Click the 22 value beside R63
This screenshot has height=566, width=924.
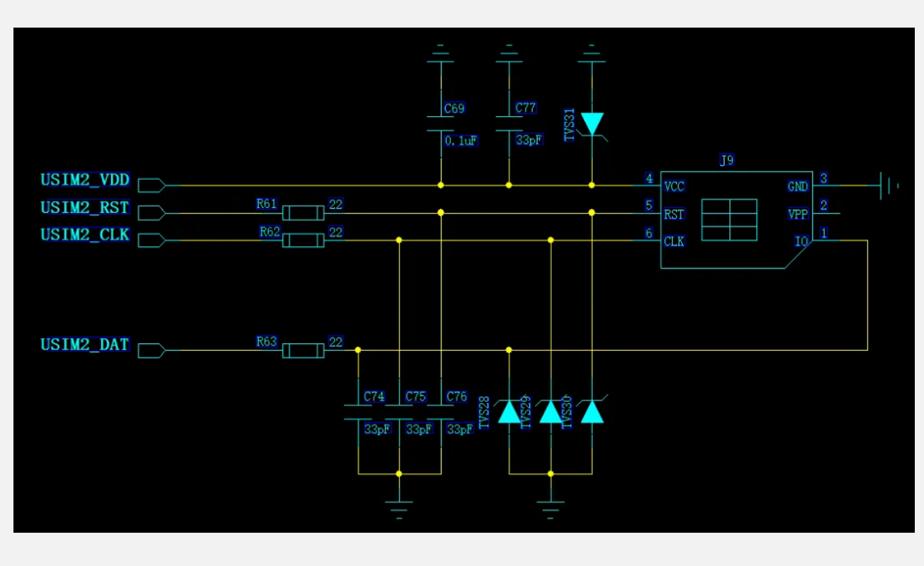click(x=336, y=342)
